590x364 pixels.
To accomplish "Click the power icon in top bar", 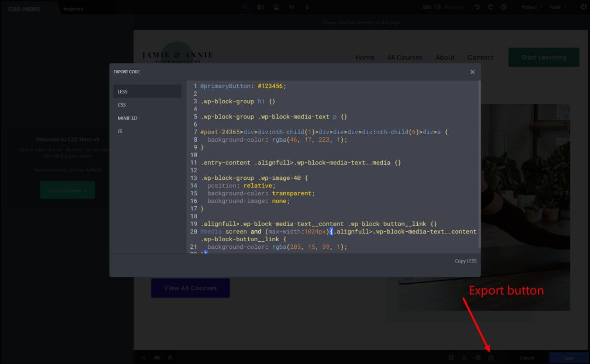I will click(x=583, y=7).
